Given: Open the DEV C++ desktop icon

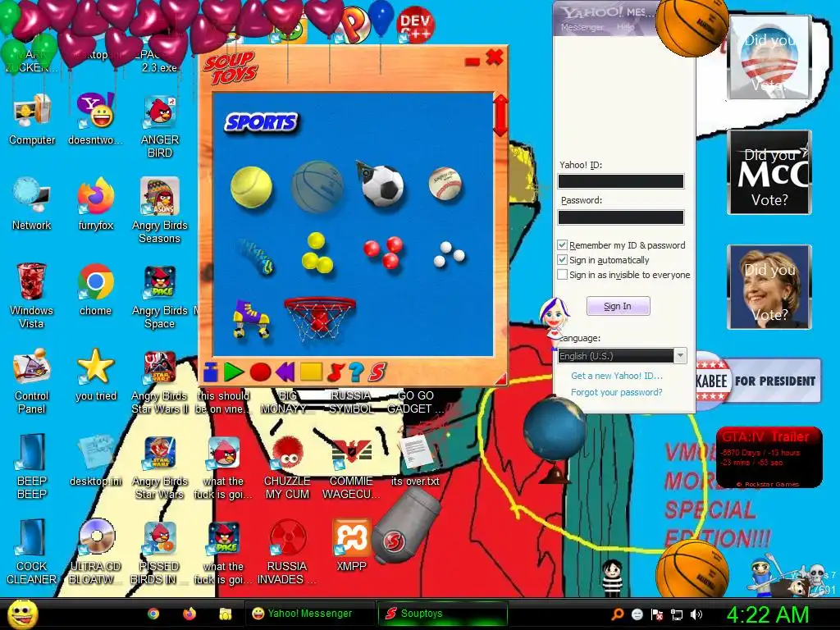Looking at the screenshot, I should click(416, 24).
